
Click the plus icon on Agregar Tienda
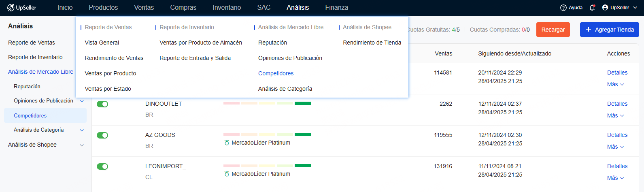[x=589, y=30]
